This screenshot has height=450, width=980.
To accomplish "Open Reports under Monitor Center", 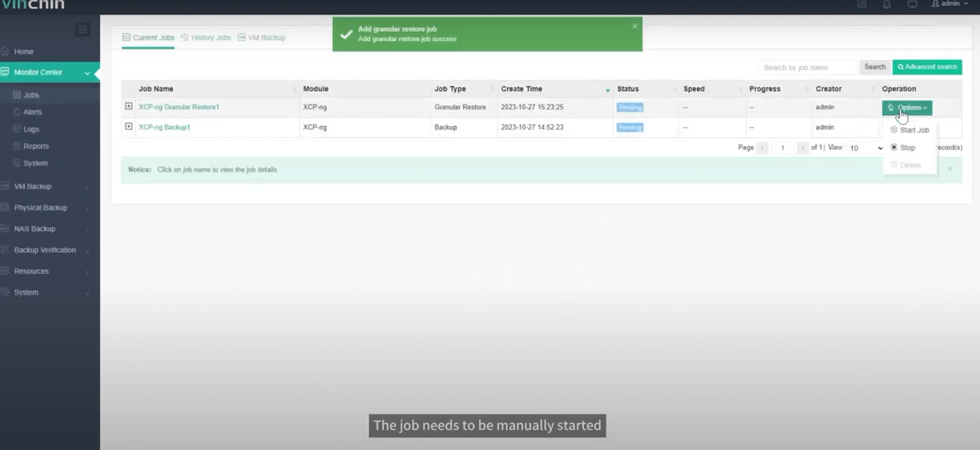I will point(36,146).
